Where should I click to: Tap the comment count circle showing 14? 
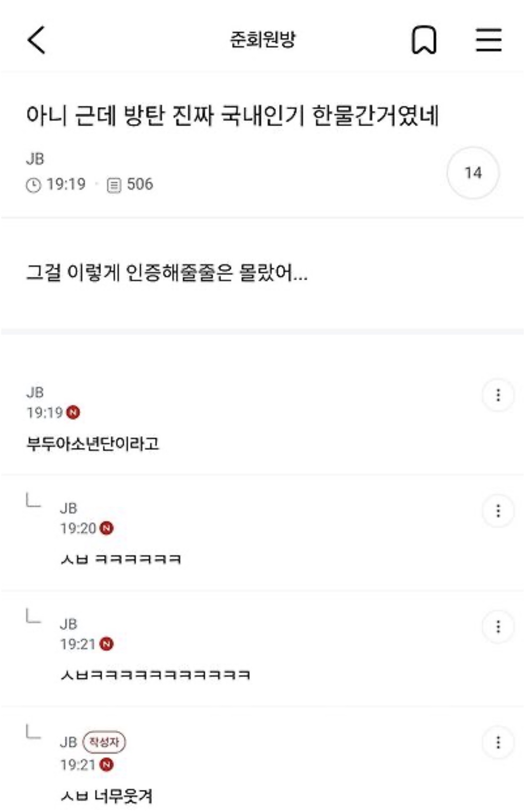click(473, 173)
